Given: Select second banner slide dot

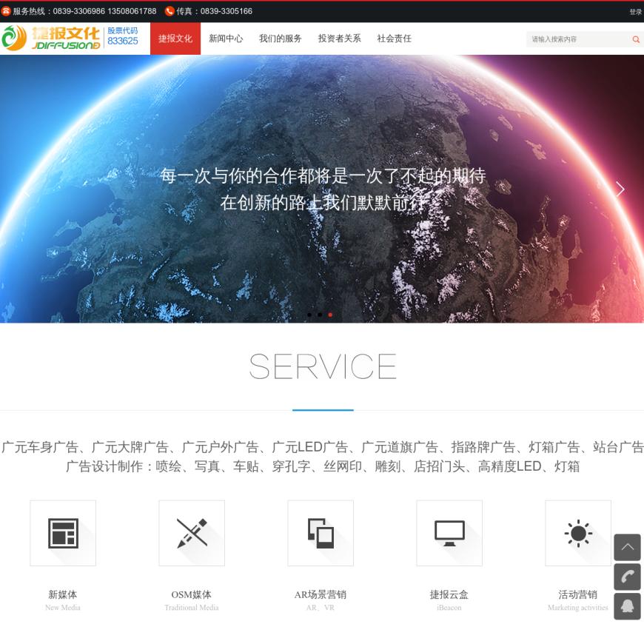Looking at the screenshot, I should click(320, 315).
